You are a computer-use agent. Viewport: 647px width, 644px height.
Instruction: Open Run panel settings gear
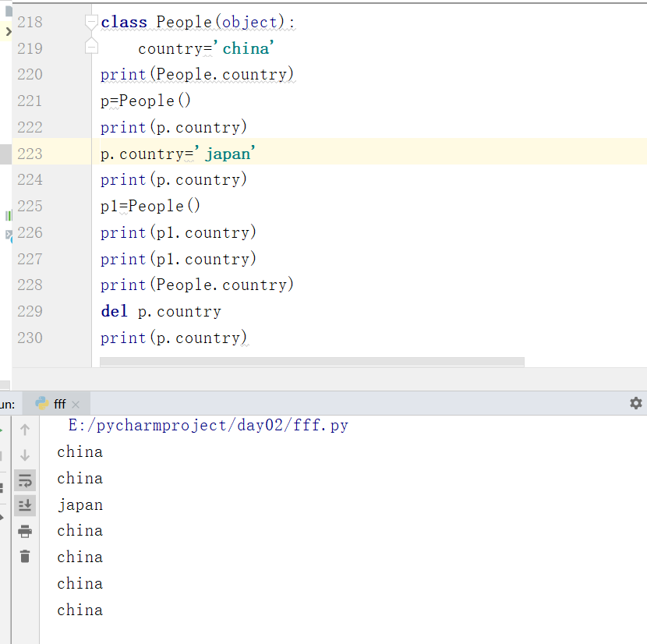(636, 403)
